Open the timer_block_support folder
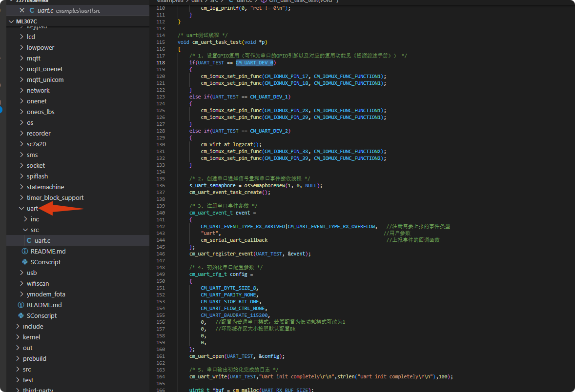The height and width of the screenshot is (392, 575). point(55,197)
